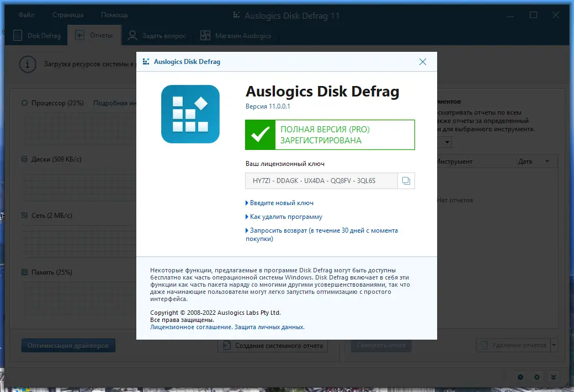Click the license key field

[x=321, y=181]
